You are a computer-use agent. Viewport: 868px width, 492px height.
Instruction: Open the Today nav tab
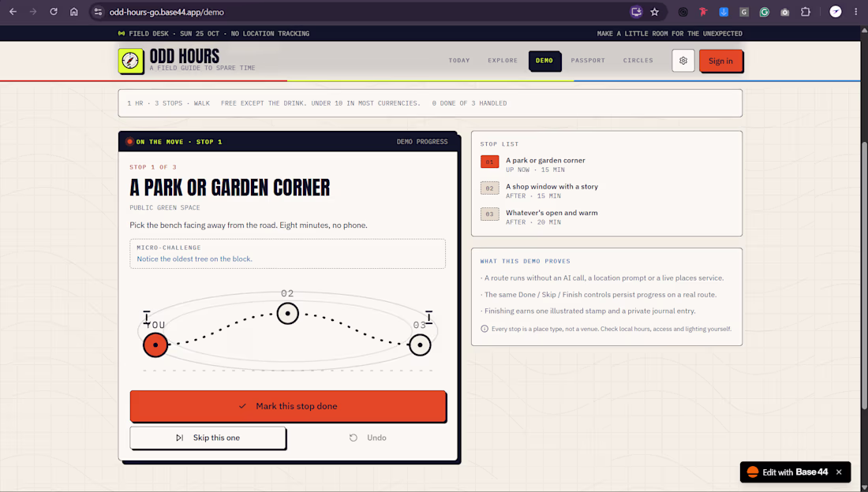(x=459, y=61)
